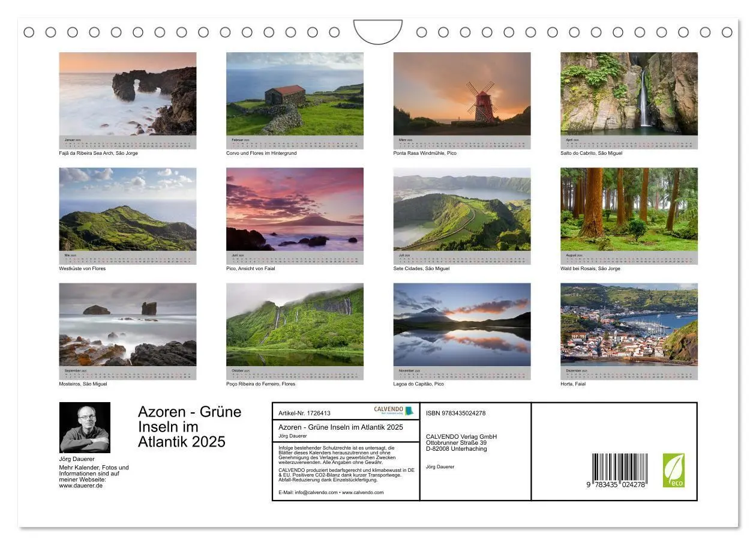
Task: Click the CALVENDO logo
Action: (x=394, y=411)
